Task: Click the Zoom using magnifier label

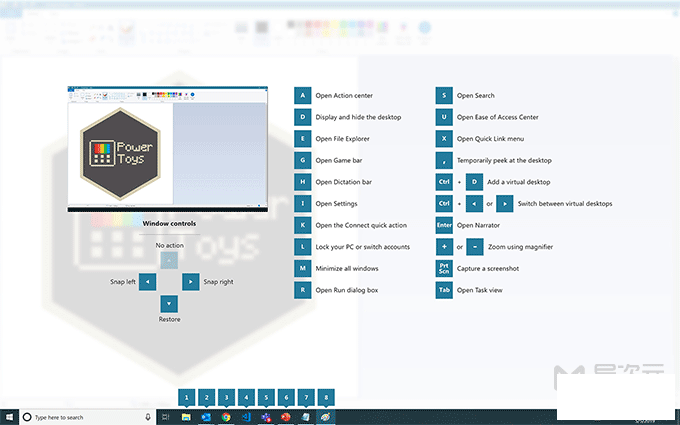Action: click(520, 247)
